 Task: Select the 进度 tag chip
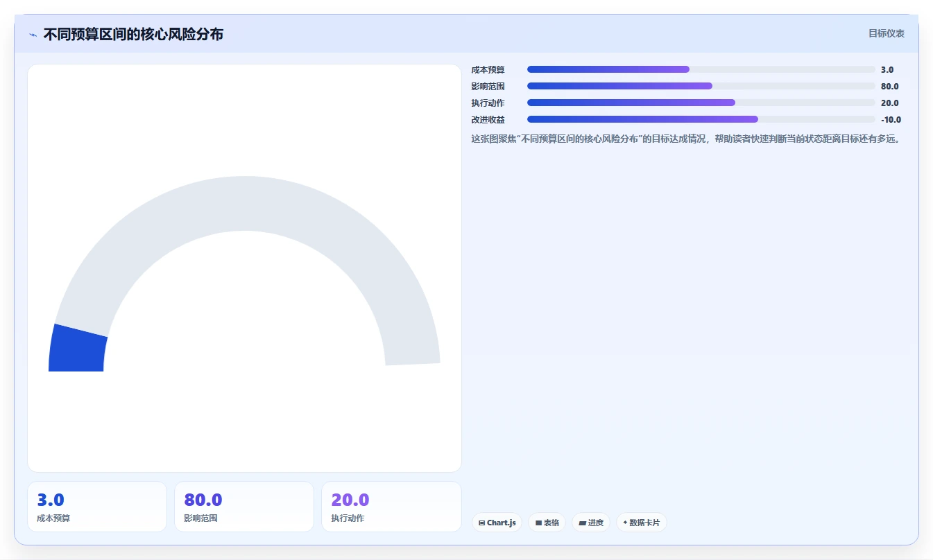pos(591,523)
